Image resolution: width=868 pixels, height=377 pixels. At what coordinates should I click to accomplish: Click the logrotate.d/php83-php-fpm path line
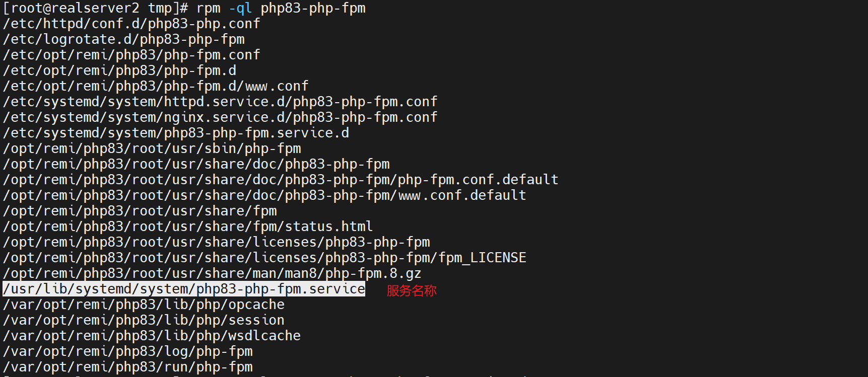[x=124, y=39]
